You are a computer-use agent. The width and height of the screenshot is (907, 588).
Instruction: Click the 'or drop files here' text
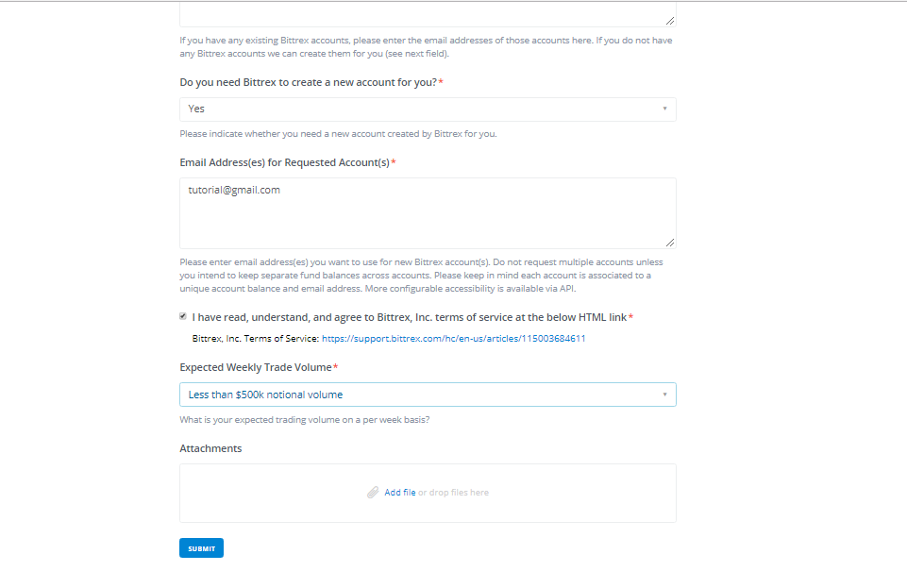[454, 493]
